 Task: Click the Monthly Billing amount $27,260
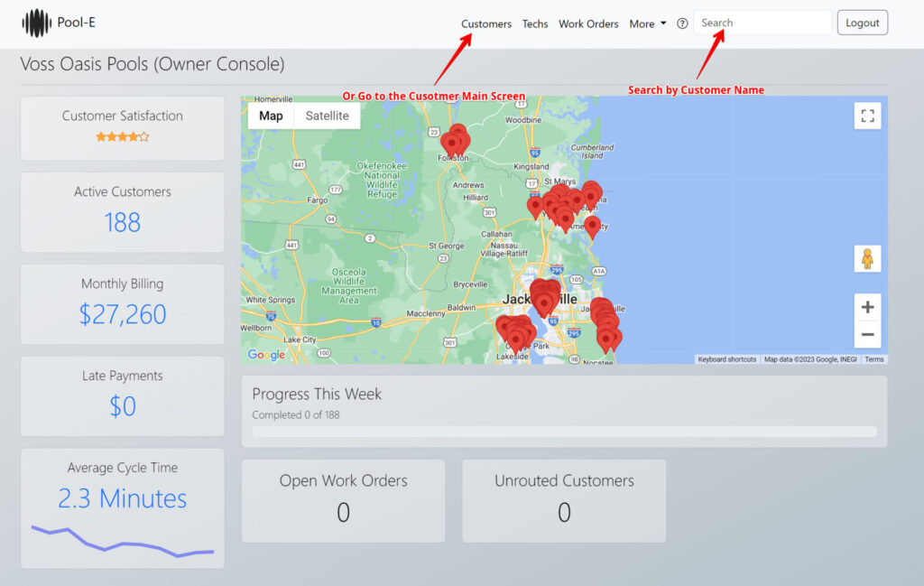[123, 314]
